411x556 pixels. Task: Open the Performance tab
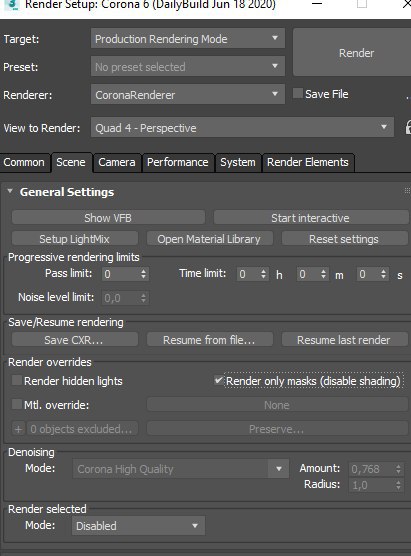[178, 162]
